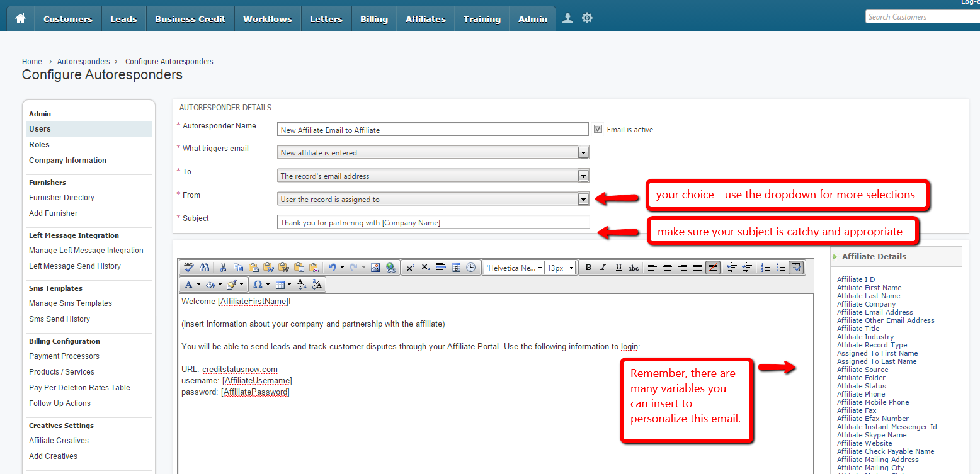Toggle the 'Email is active' checkbox
Viewport: 980px width, 474px height.
point(598,129)
